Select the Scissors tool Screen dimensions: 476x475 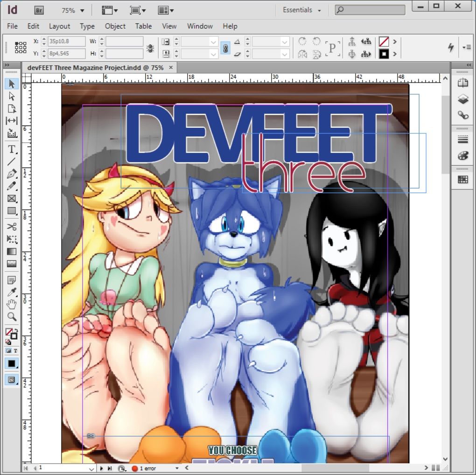point(12,227)
